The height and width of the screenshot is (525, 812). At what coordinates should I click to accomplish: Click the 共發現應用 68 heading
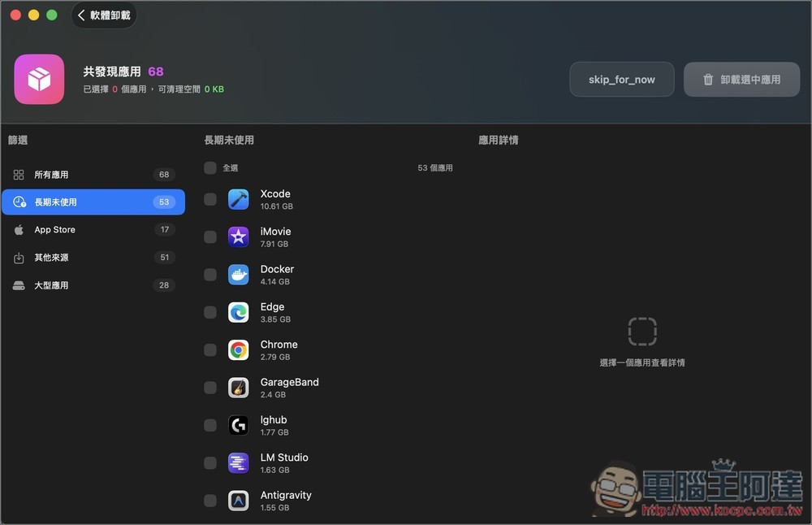click(x=123, y=72)
